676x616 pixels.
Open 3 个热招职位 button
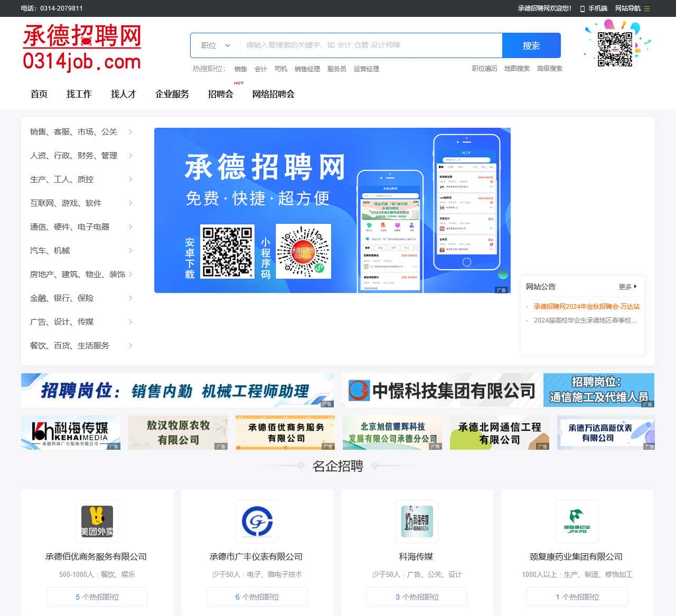pos(417,597)
